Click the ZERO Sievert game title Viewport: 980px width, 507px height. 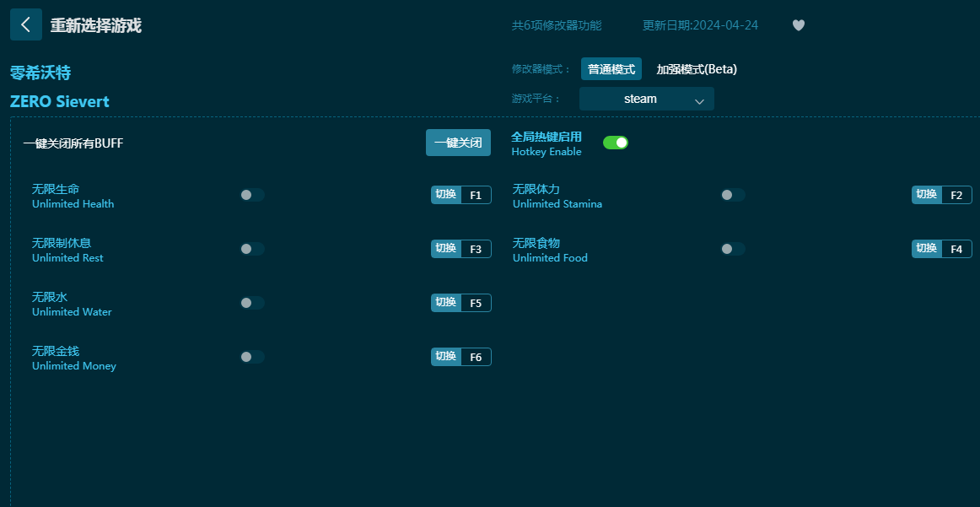[x=59, y=101]
